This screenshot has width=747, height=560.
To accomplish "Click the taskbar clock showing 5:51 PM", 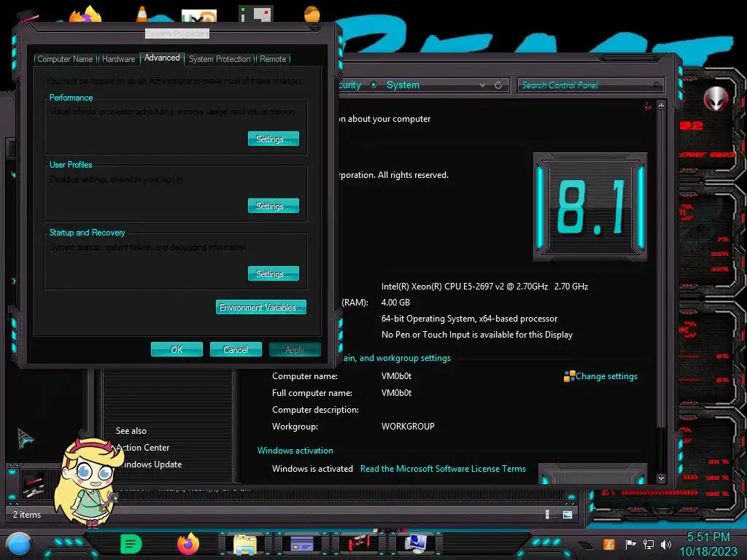I will tap(708, 537).
